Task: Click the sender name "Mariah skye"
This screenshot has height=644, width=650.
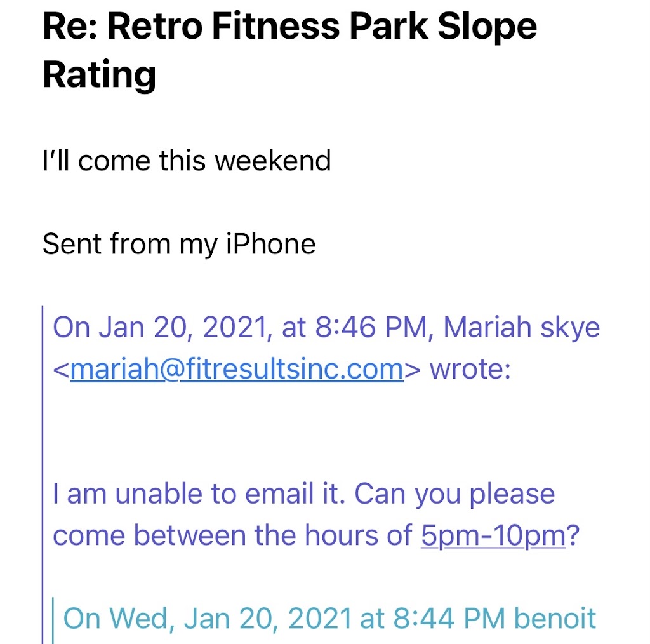Action: click(521, 328)
